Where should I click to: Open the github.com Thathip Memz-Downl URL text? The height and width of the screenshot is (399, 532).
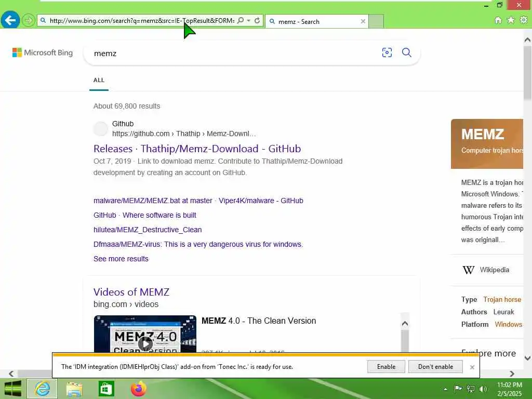pos(184,134)
